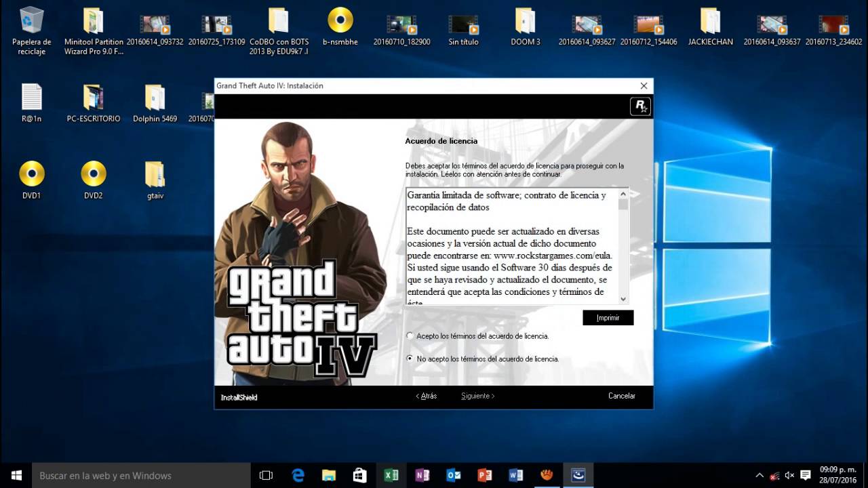
Task: Open File Explorer from taskbar
Action: click(x=329, y=475)
